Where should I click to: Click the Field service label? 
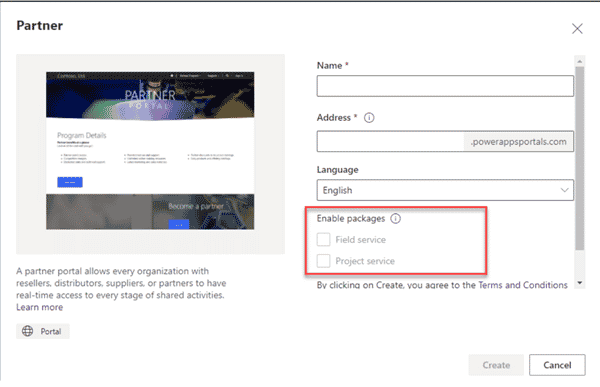click(x=360, y=240)
